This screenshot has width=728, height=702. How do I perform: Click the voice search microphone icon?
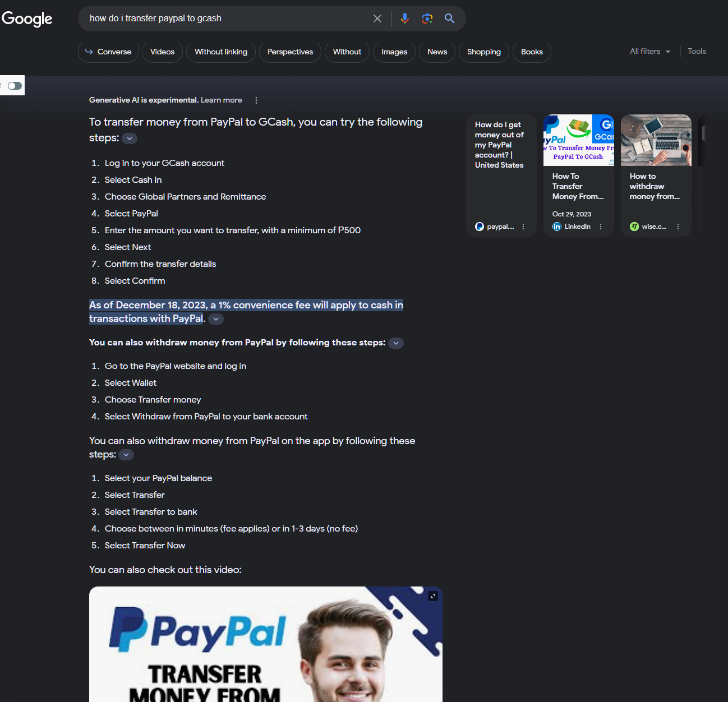(x=404, y=19)
